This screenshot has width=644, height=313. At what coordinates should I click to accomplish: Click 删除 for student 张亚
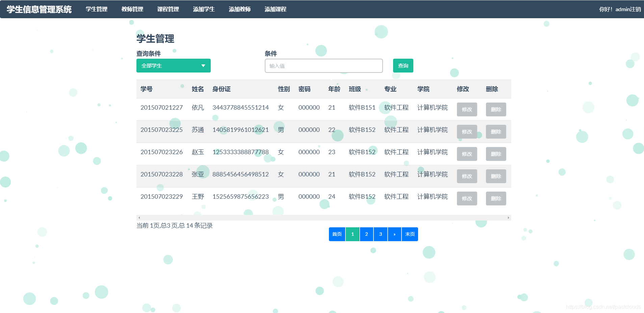click(496, 176)
